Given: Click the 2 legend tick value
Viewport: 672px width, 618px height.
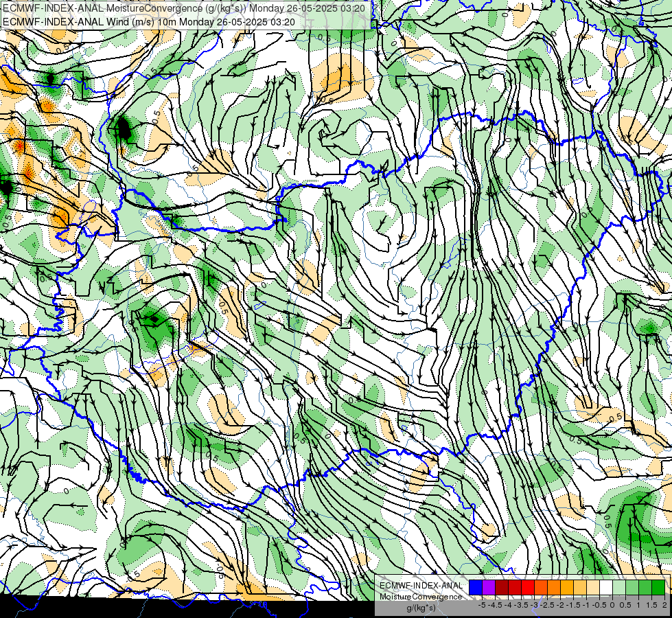Looking at the screenshot, I should [664, 605].
